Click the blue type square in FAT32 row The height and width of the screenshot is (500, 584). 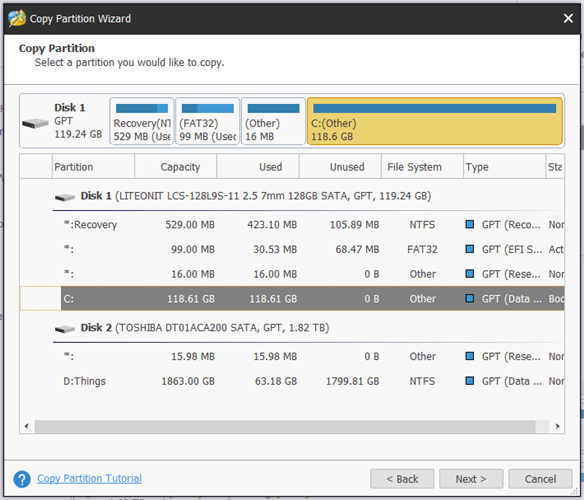tap(470, 249)
